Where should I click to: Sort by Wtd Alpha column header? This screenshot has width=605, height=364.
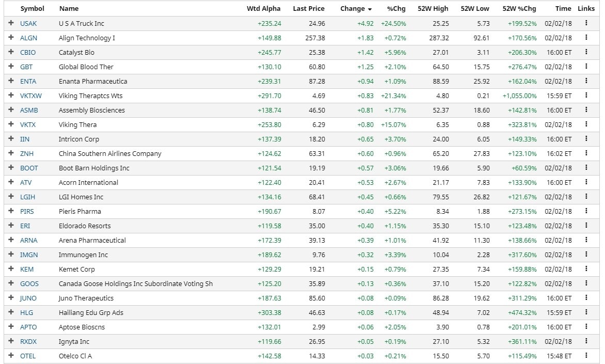click(x=263, y=9)
